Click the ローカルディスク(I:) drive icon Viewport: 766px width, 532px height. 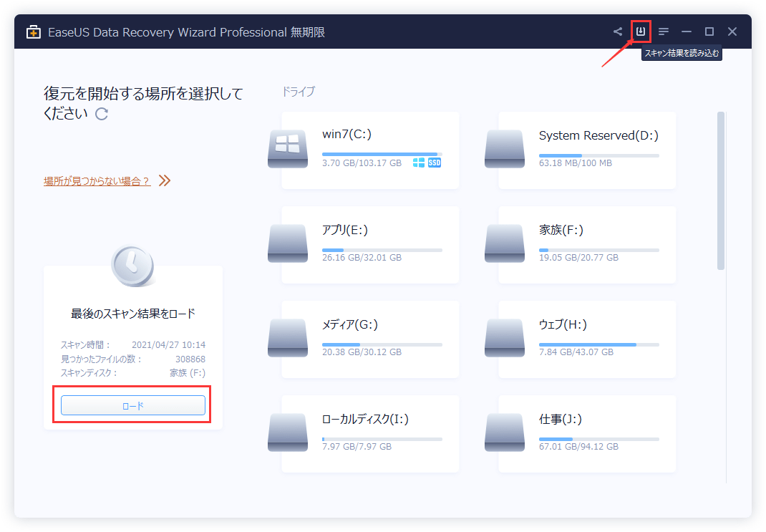pos(288,432)
